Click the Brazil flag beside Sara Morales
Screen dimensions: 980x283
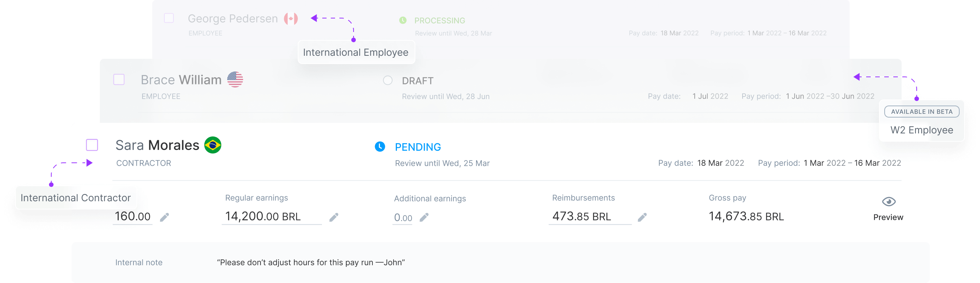click(213, 145)
